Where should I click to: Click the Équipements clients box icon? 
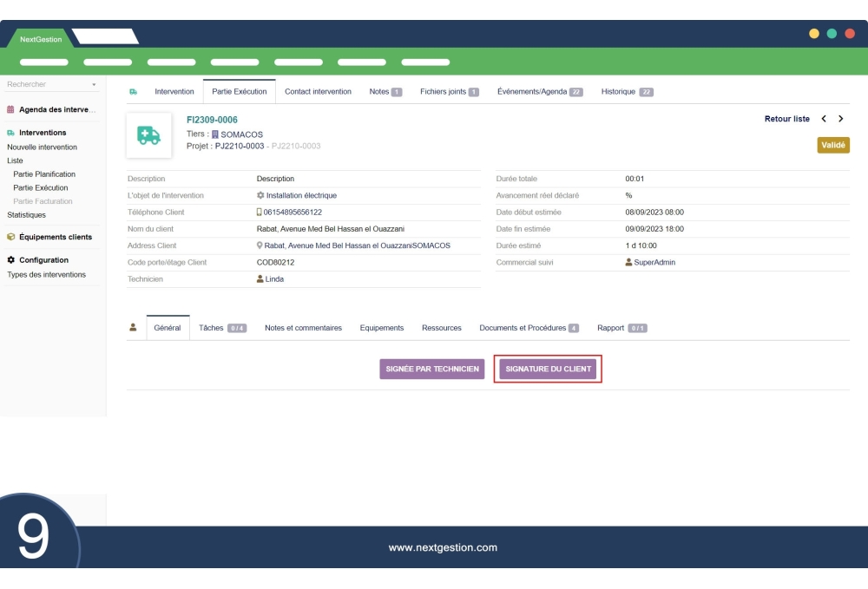pyautogui.click(x=11, y=237)
